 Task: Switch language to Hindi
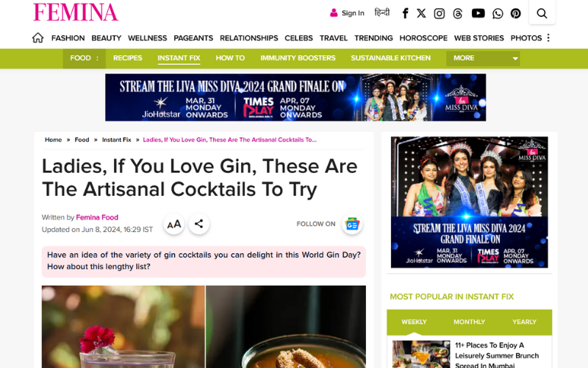pos(381,13)
